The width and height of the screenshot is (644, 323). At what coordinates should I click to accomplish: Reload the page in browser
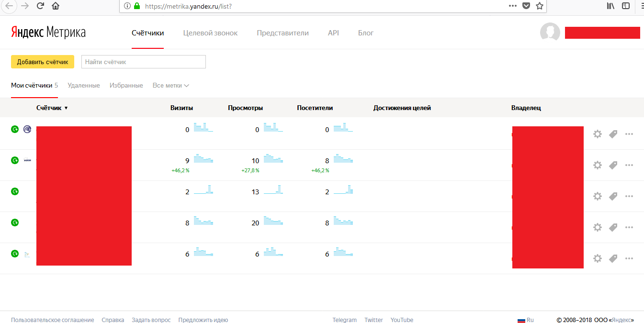click(40, 6)
